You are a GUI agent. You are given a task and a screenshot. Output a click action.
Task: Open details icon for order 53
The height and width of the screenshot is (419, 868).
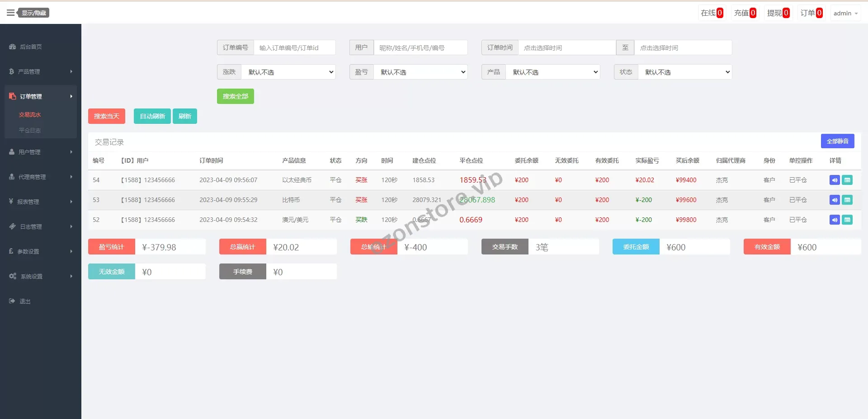coord(847,200)
